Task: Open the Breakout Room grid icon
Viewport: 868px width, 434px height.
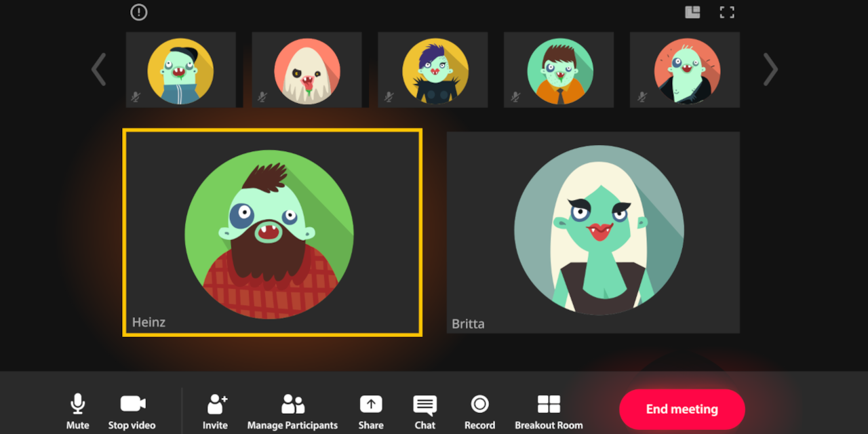Action: click(549, 404)
